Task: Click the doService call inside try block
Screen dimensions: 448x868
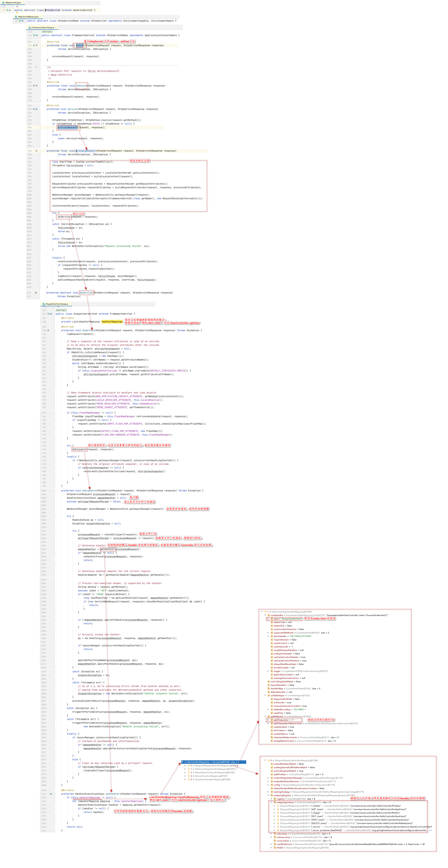Action: 64,217
